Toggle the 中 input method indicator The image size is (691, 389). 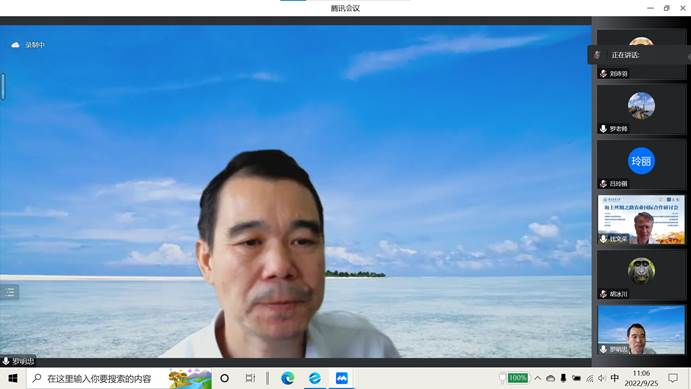click(x=615, y=378)
